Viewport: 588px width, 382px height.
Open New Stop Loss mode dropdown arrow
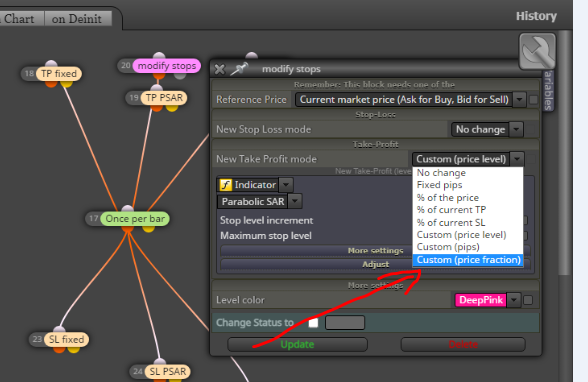[x=516, y=130]
